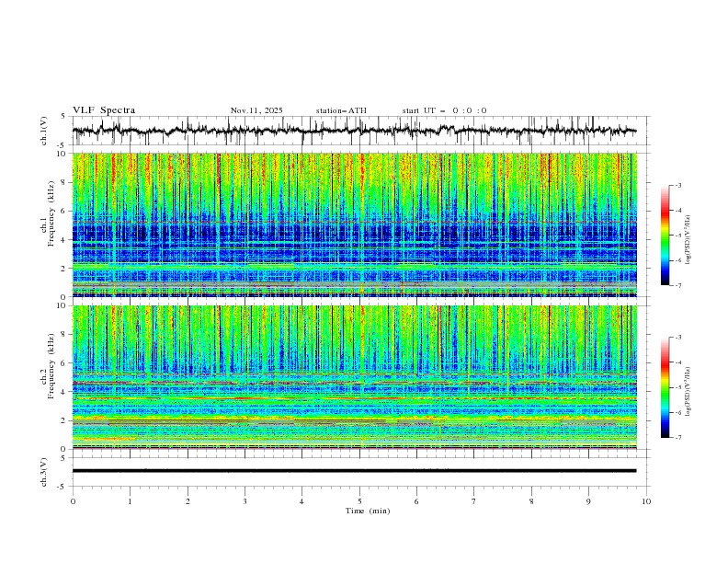Click the ch.3 flat black voltage trace
The image size is (728, 563).
pos(354,471)
